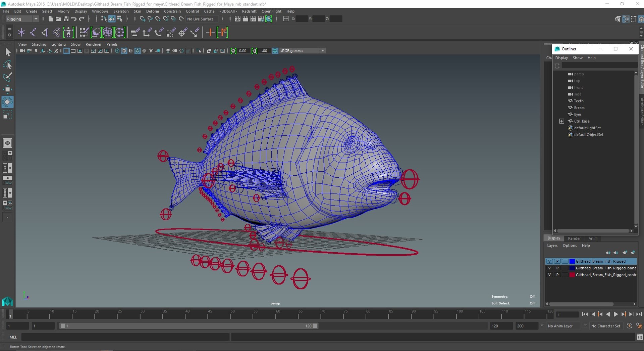Click the MEL command line input field
644x351 pixels.
[125, 337]
